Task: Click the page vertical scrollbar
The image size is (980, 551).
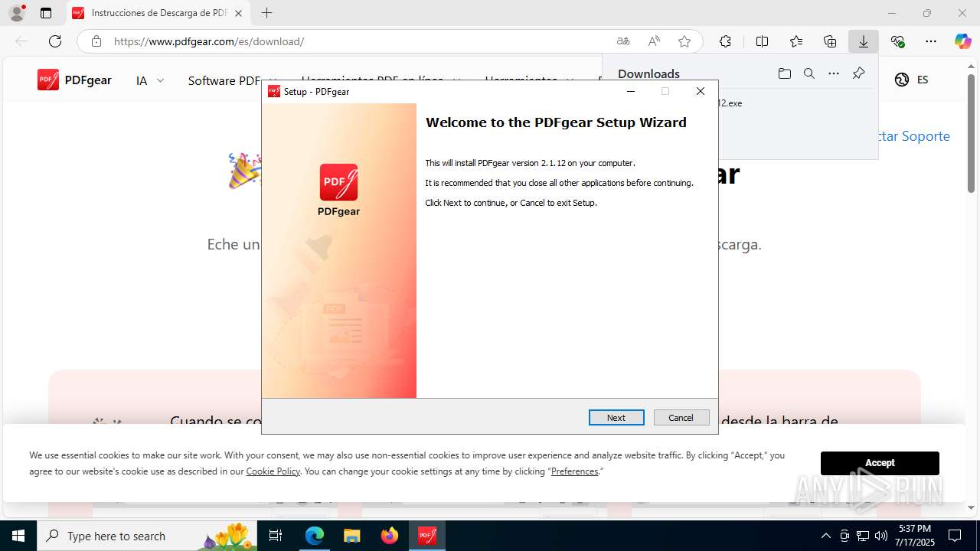Action: tap(972, 133)
